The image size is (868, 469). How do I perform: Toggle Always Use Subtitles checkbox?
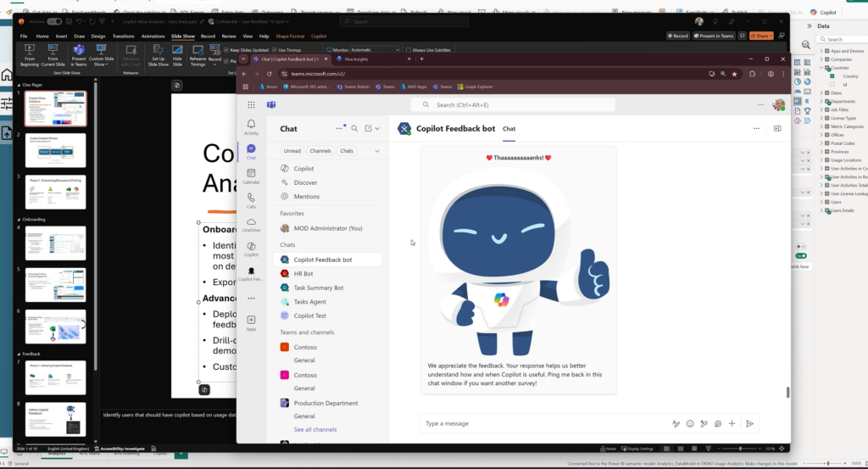click(409, 50)
